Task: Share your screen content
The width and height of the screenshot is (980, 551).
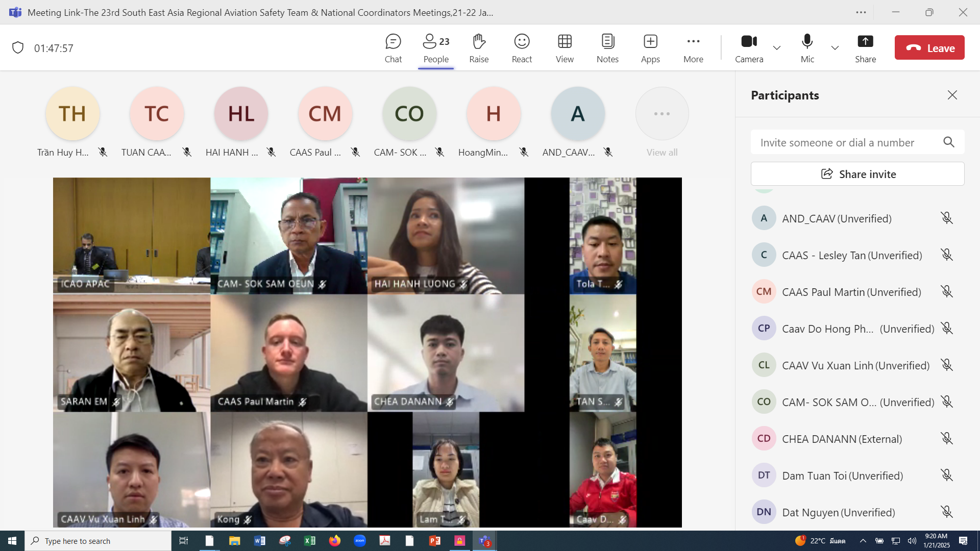Action: coord(865,48)
